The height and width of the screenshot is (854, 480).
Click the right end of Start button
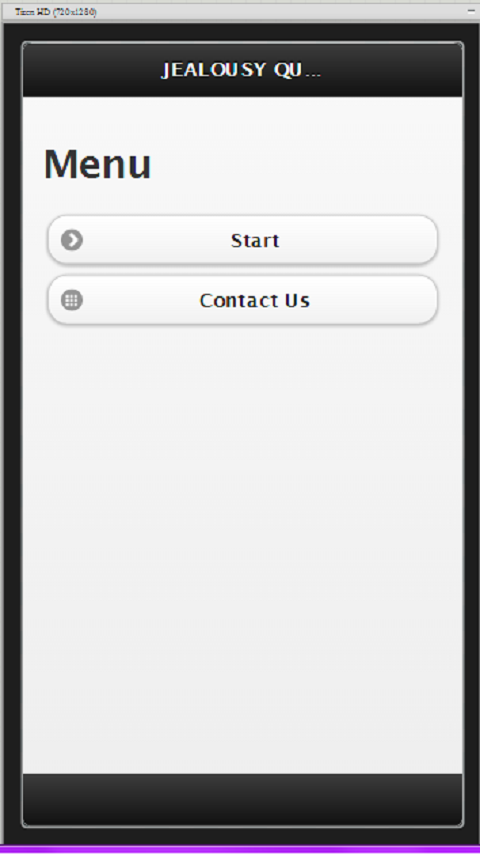tap(420, 240)
